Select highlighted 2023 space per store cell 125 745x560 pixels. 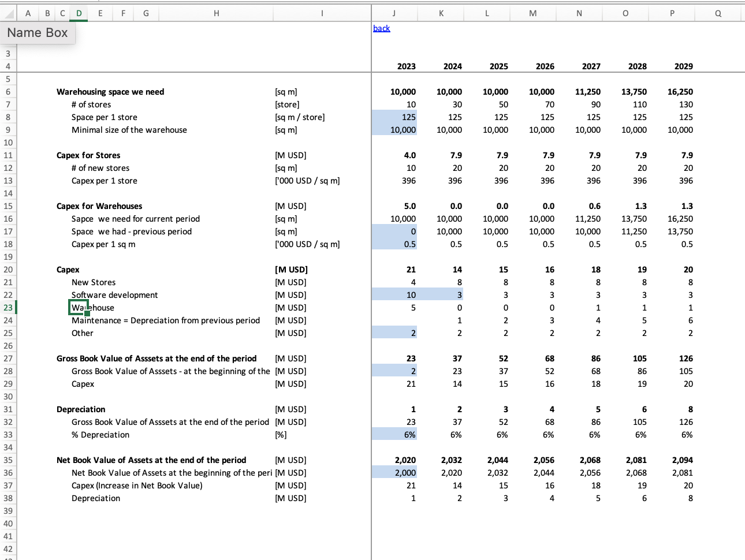394,117
